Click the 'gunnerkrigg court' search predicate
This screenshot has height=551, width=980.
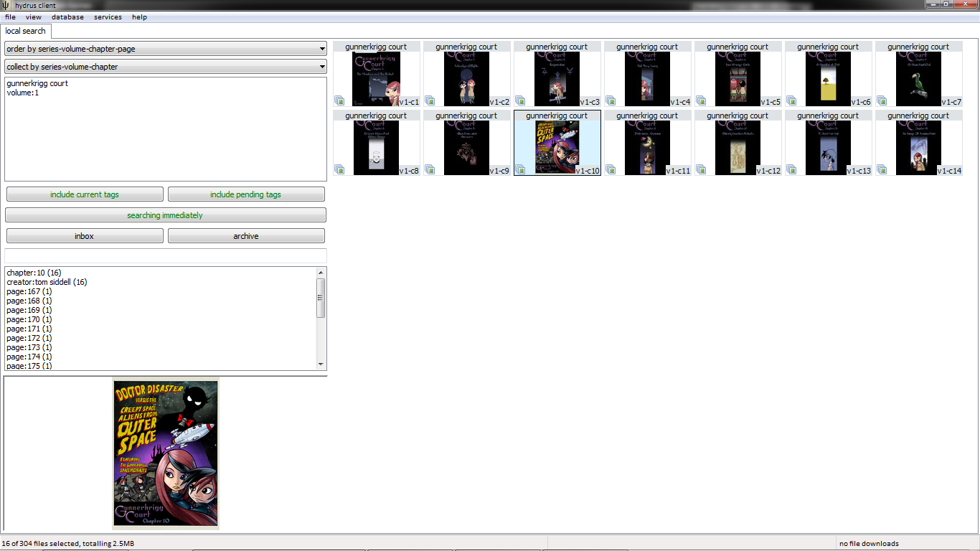[37, 83]
